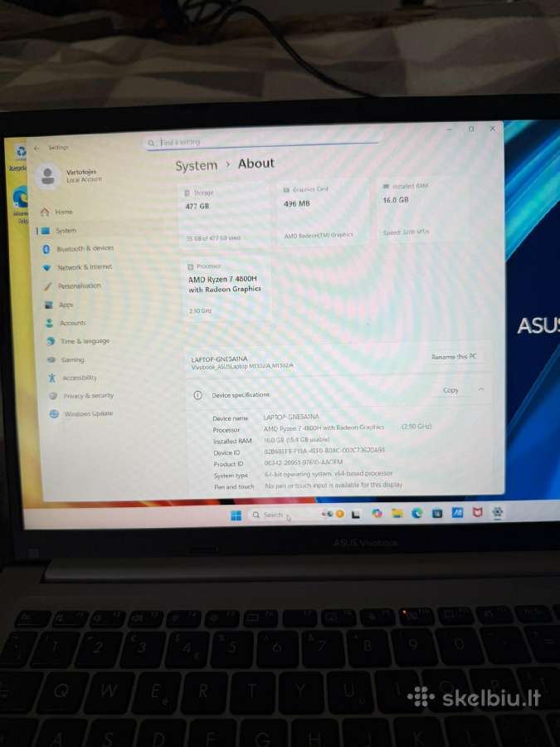Click the Gaming controller icon

pyautogui.click(x=51, y=359)
